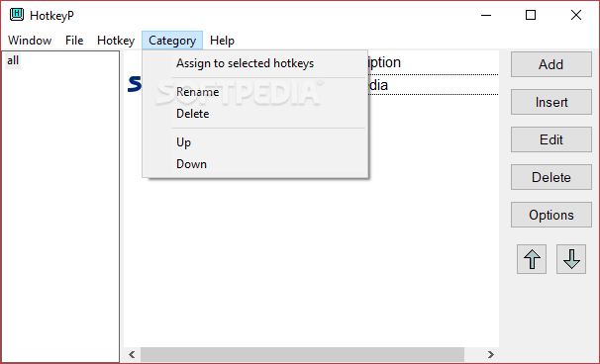Click the scroll right arrow of horizontal scrollbar
The width and height of the screenshot is (600, 364).
pos(490,354)
